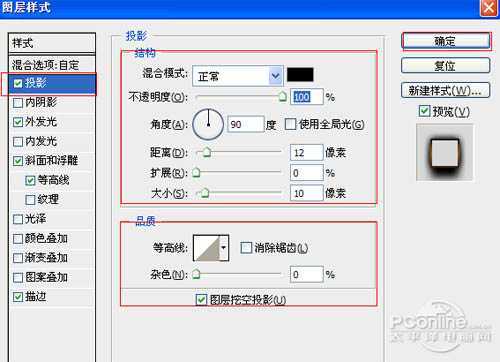Enable the 内发光 inner glow checkbox
The width and height of the screenshot is (500, 362).
(x=18, y=142)
